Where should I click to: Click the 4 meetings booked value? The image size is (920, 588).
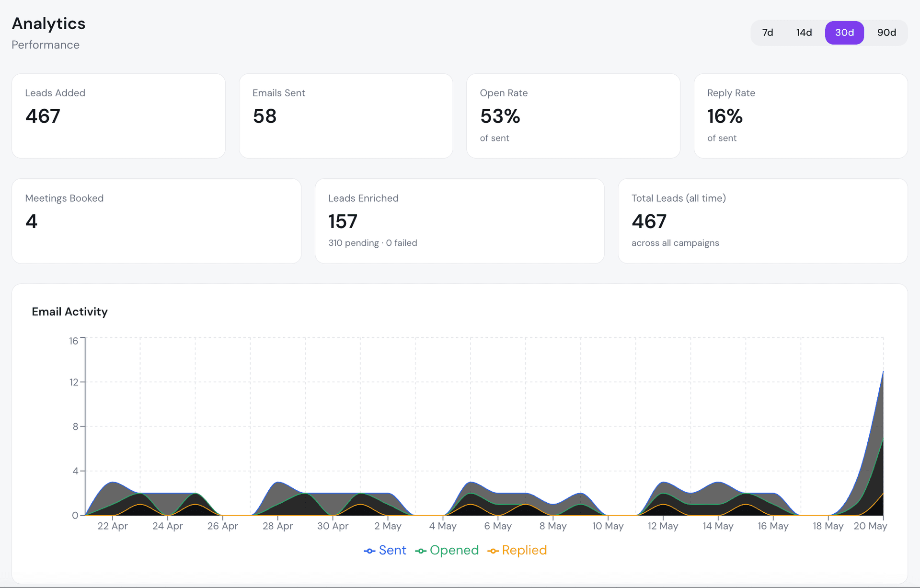pos(31,221)
